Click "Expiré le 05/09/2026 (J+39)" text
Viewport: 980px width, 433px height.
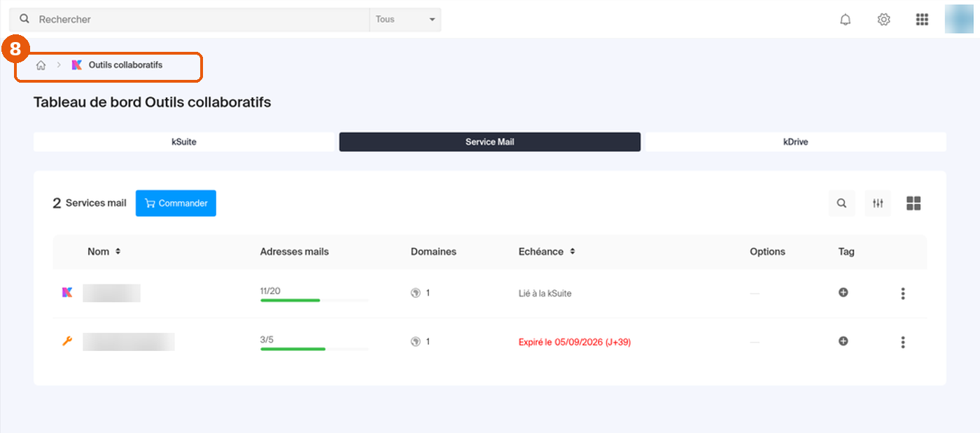click(x=575, y=342)
